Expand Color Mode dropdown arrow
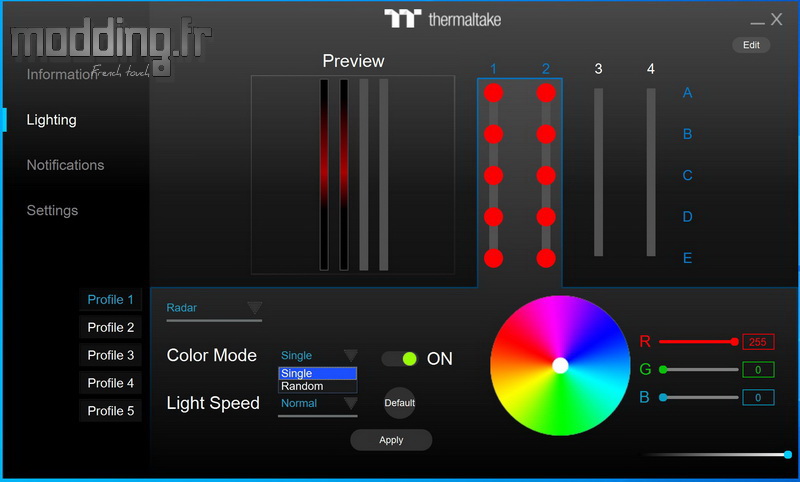The height and width of the screenshot is (482, 800). tap(351, 355)
